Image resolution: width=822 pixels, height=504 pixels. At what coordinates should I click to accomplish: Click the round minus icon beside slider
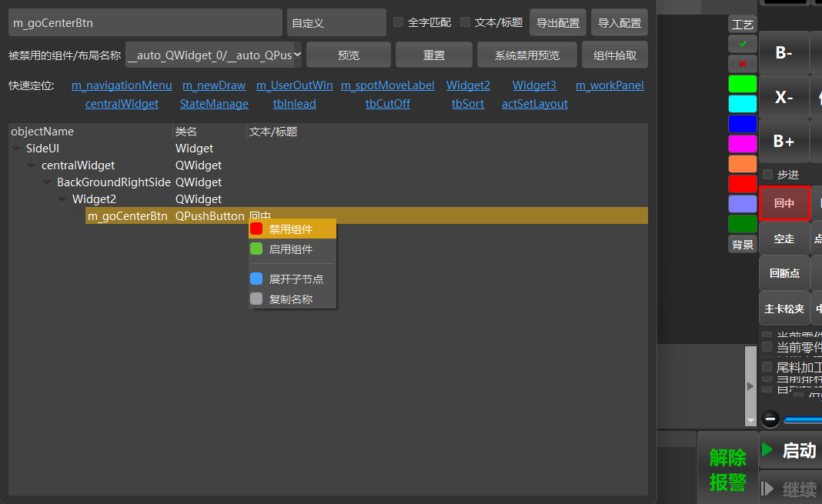point(770,419)
